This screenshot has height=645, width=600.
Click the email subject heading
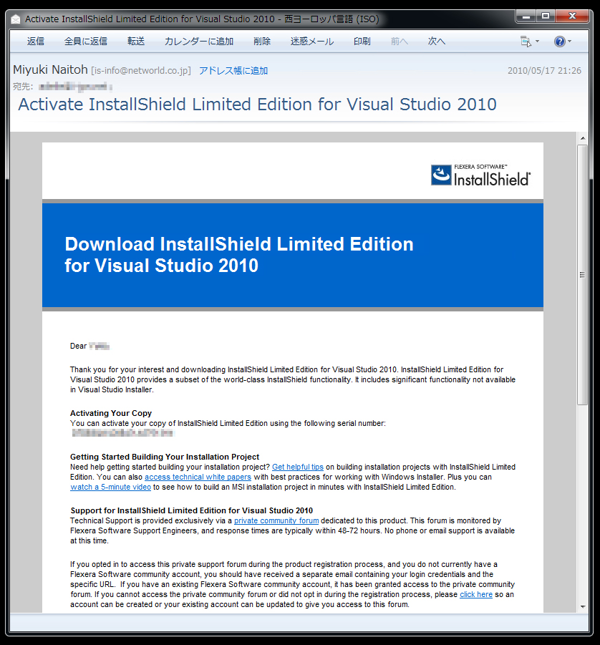tap(257, 104)
